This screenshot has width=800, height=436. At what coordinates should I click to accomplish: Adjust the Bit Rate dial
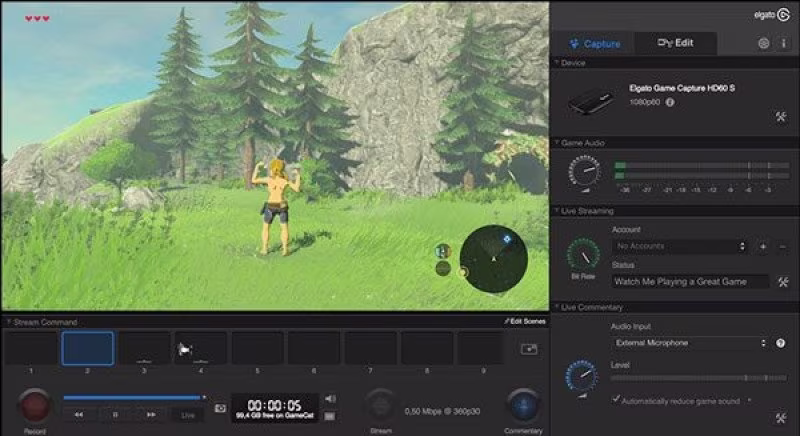(583, 253)
